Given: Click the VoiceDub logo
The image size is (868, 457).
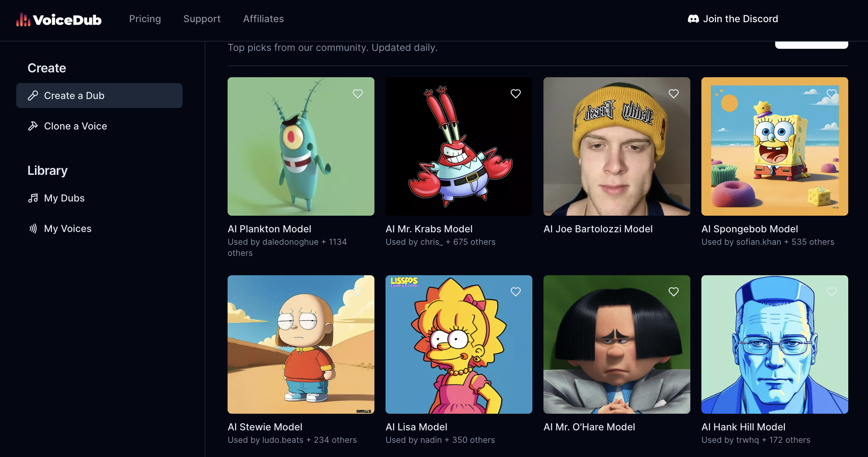Looking at the screenshot, I should click(59, 19).
